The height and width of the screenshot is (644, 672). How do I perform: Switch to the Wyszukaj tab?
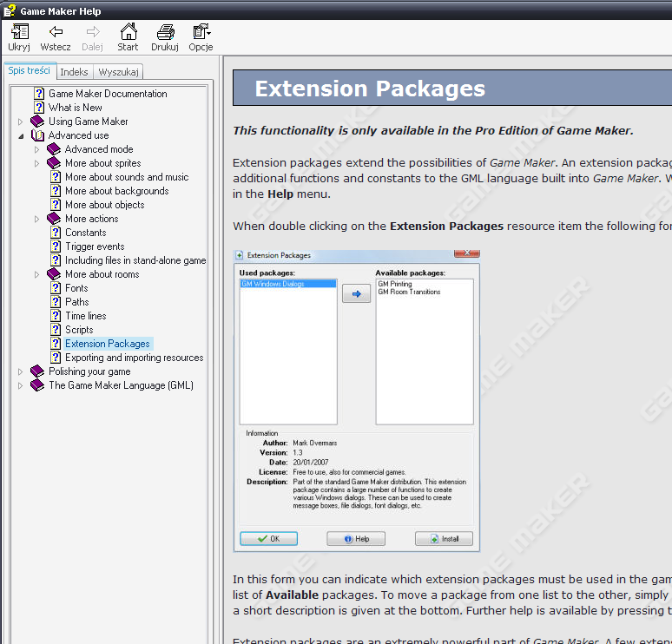(117, 72)
